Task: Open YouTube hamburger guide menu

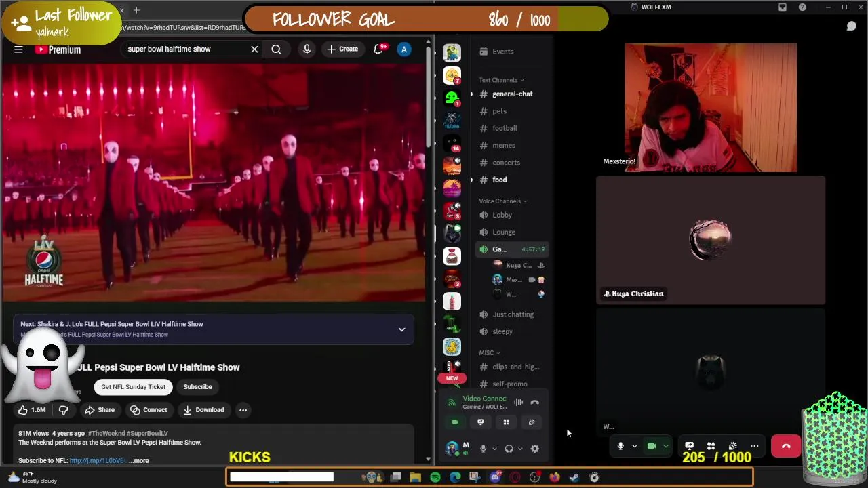Action: pyautogui.click(x=18, y=49)
